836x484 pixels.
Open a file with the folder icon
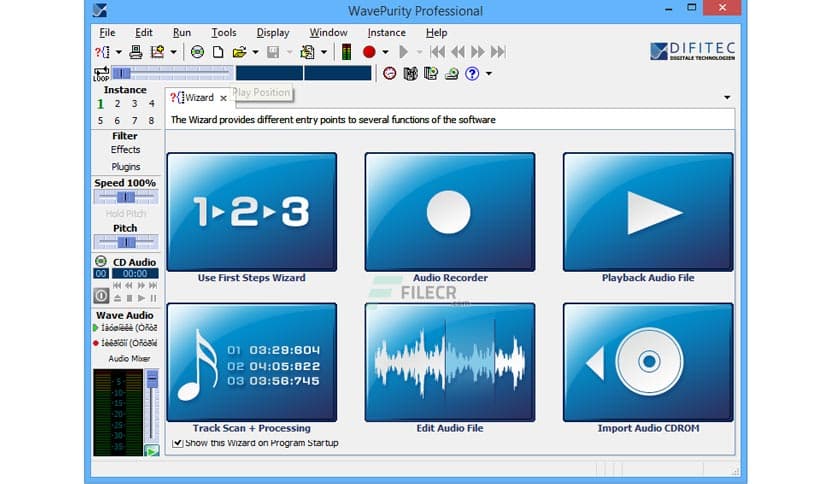(239, 52)
